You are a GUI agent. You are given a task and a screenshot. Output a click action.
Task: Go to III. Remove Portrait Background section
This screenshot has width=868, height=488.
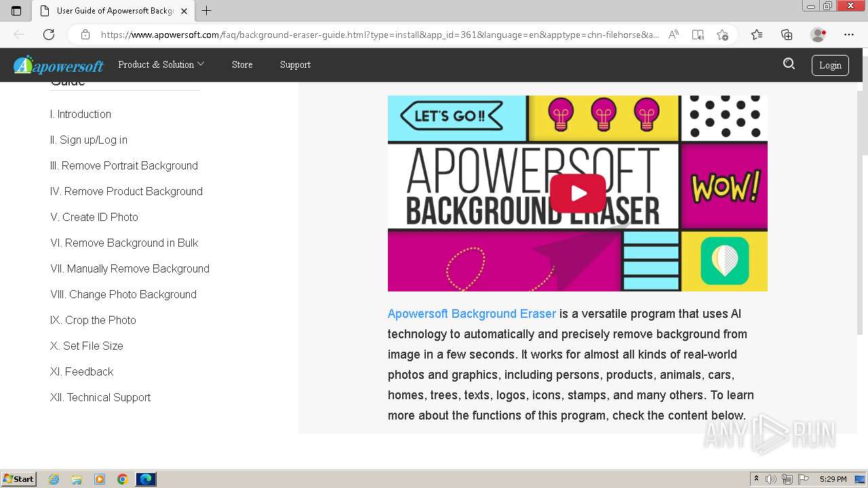point(124,165)
